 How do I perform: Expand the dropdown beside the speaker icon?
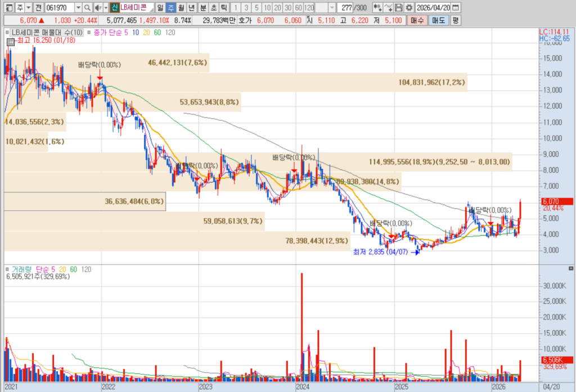coord(106,7)
